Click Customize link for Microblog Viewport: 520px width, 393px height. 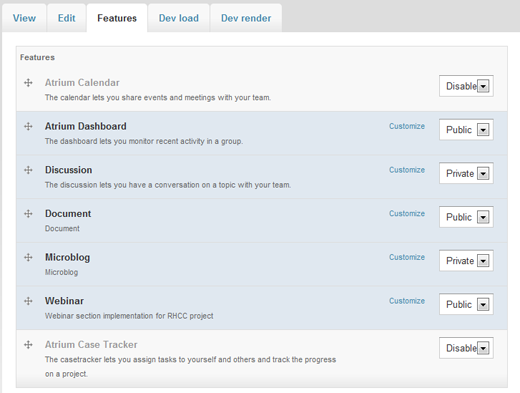[407, 257]
